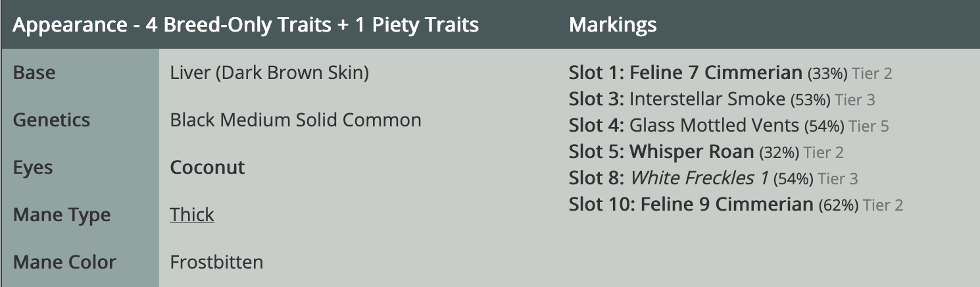This screenshot has width=980, height=287.
Task: Click the Appearance section header
Action: click(x=245, y=25)
